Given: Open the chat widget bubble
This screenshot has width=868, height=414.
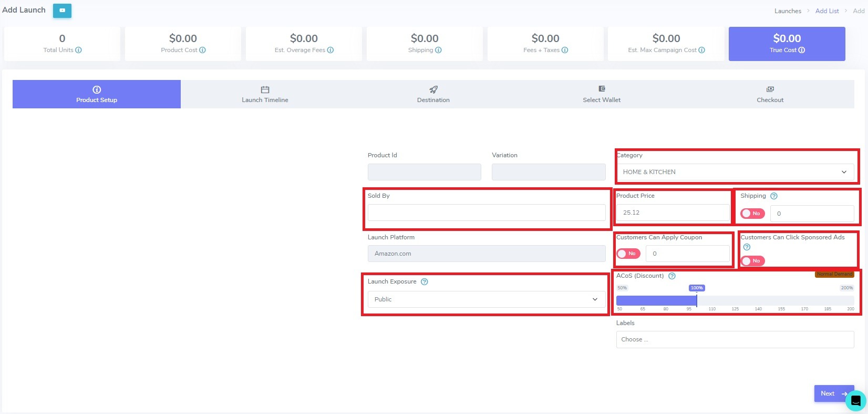Looking at the screenshot, I should 855,401.
